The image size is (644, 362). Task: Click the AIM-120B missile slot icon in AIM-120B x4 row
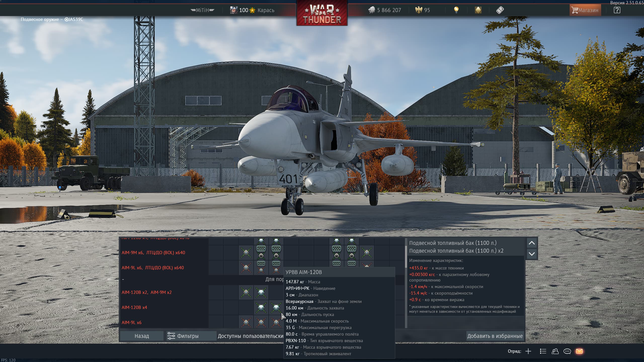pos(261,307)
